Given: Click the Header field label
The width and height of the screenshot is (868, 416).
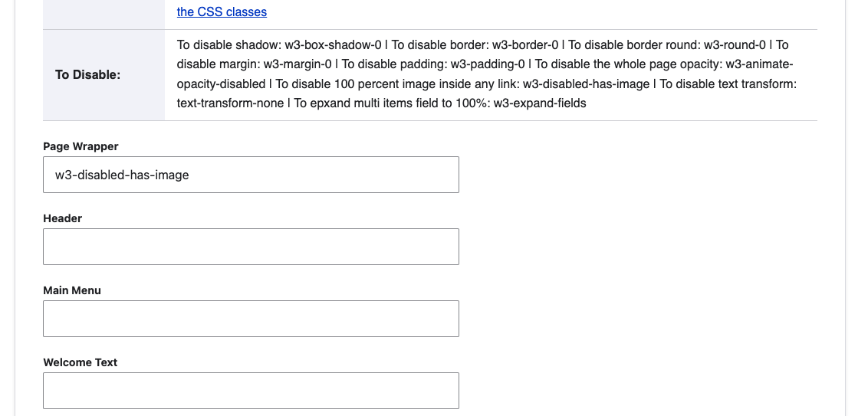Looking at the screenshot, I should (62, 218).
